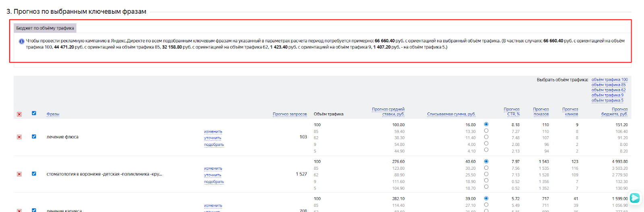Select traffic volume 85 radio for 'лечение флюса'
The height and width of the screenshot is (212, 644).
click(486, 131)
